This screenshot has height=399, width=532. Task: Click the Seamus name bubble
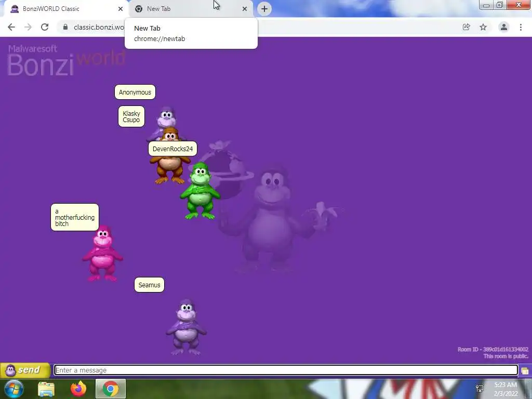(x=149, y=285)
